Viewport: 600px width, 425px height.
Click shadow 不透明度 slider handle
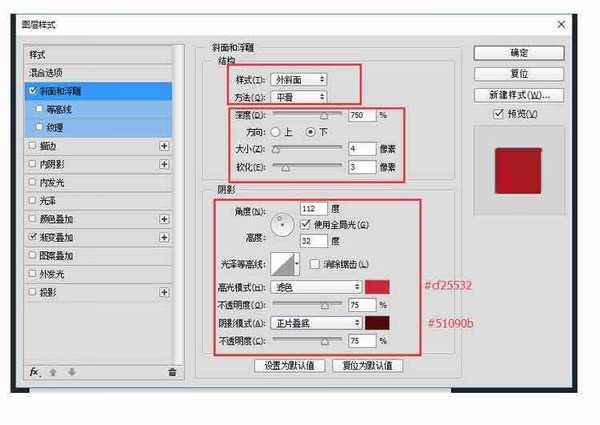coord(324,341)
